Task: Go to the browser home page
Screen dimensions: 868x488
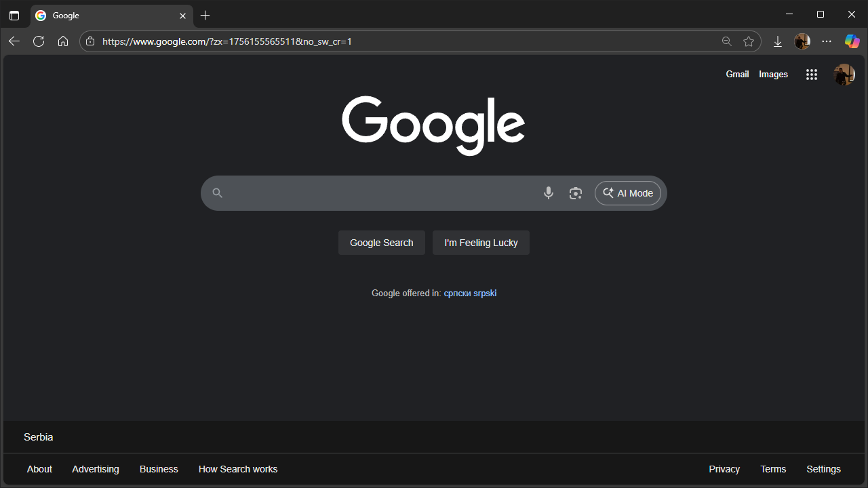Action: pos(63,41)
